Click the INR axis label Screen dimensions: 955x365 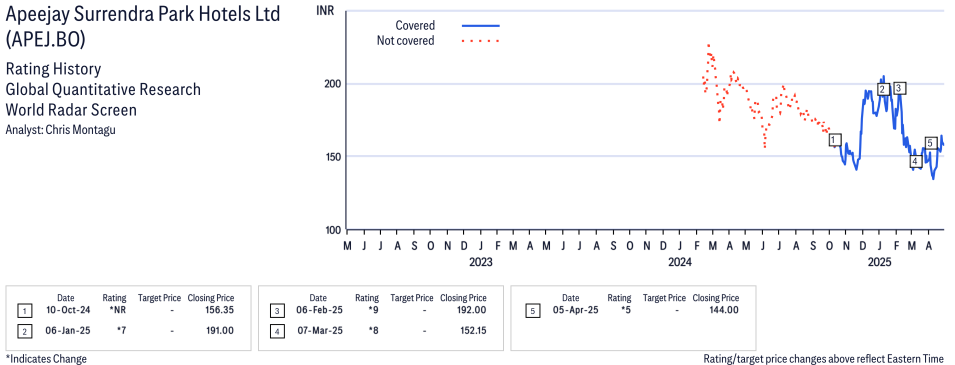click(x=326, y=10)
